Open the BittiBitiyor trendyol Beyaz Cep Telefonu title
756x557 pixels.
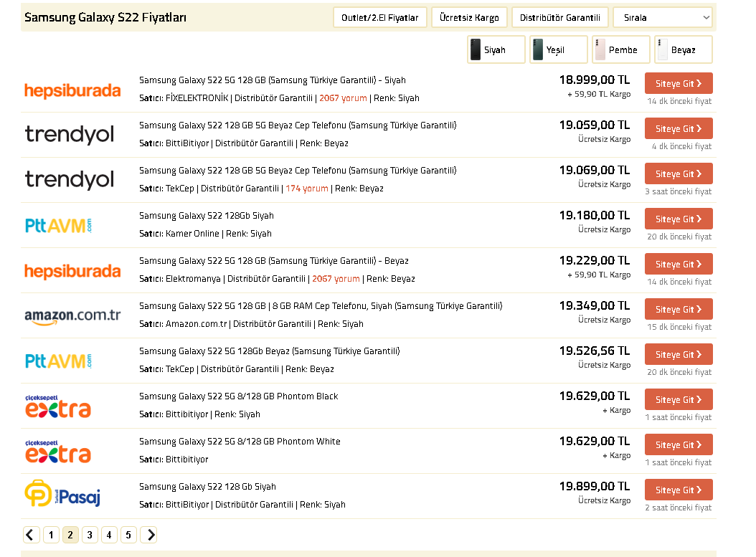pos(298,125)
